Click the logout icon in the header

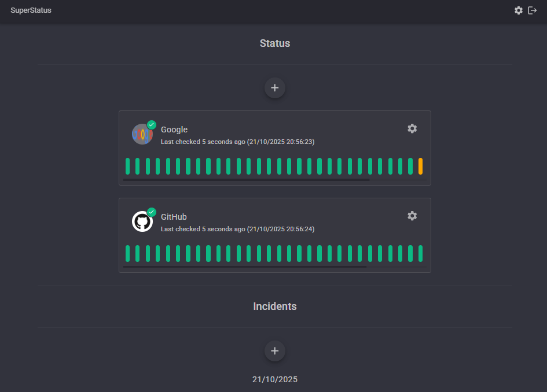532,10
